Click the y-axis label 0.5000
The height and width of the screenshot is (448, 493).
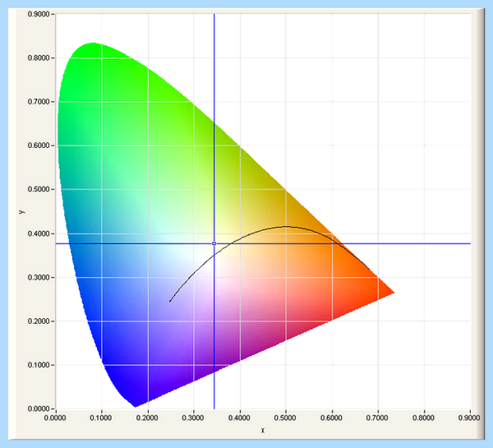[x=39, y=189]
